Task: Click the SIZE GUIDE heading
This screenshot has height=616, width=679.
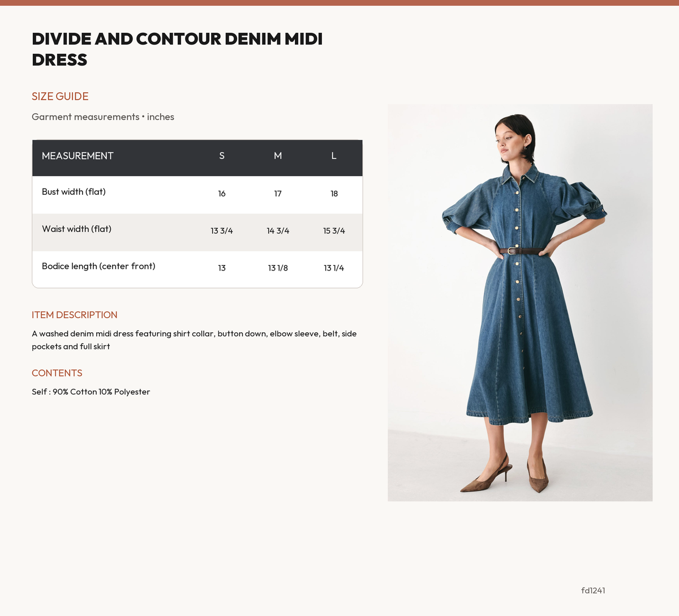Action: pyautogui.click(x=60, y=96)
